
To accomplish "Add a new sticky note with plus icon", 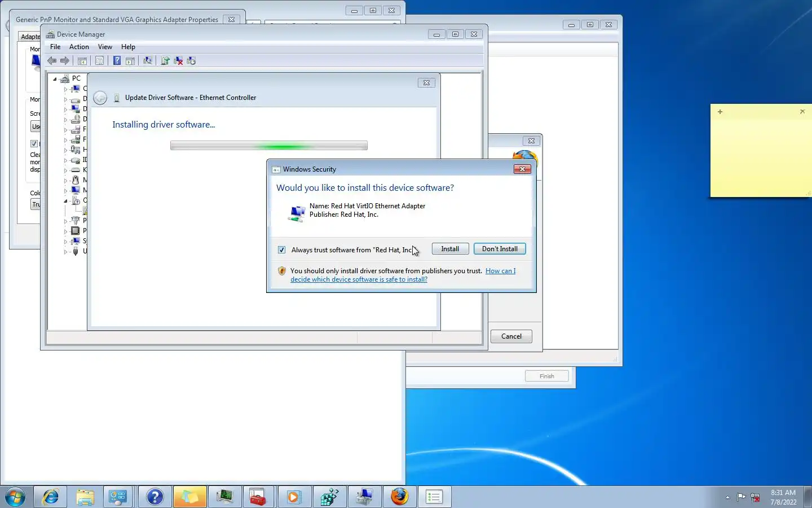I will [720, 112].
